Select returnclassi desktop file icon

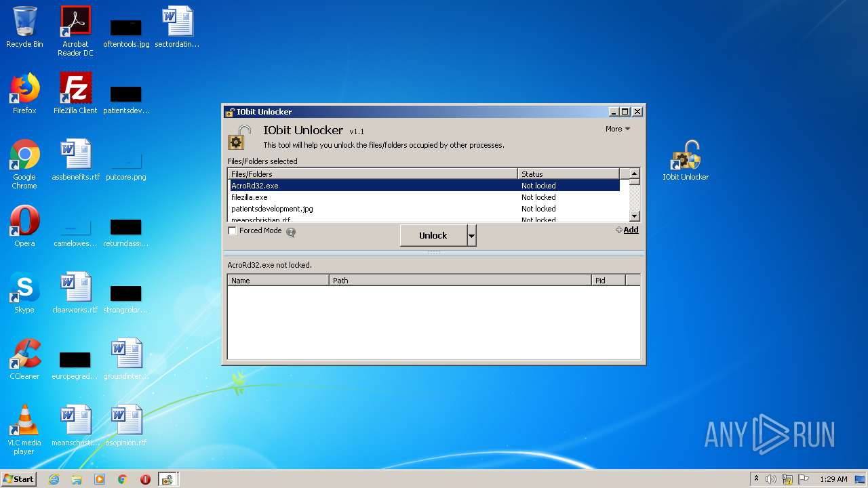pos(126,230)
